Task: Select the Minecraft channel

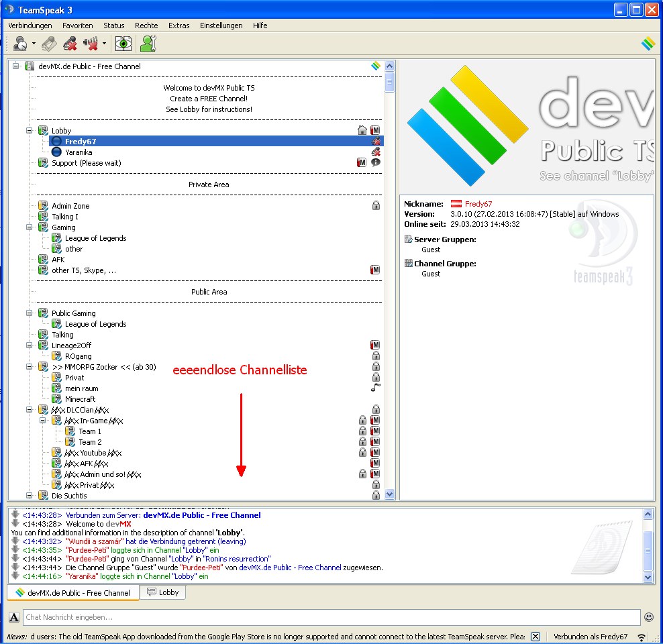Action: click(x=80, y=399)
